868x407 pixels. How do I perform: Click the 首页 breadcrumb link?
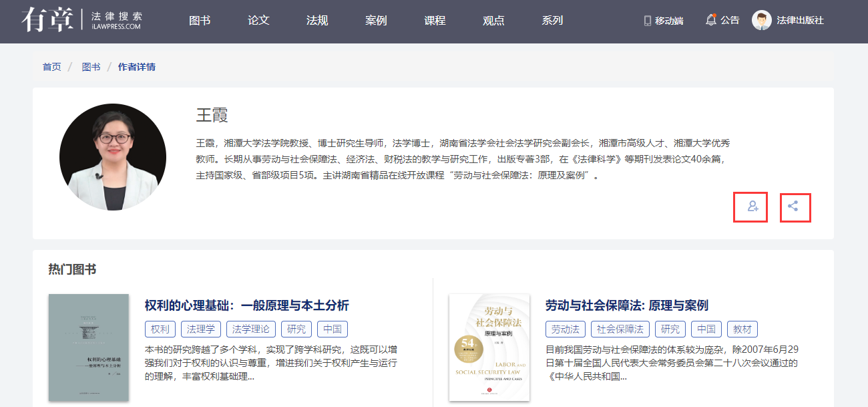51,67
